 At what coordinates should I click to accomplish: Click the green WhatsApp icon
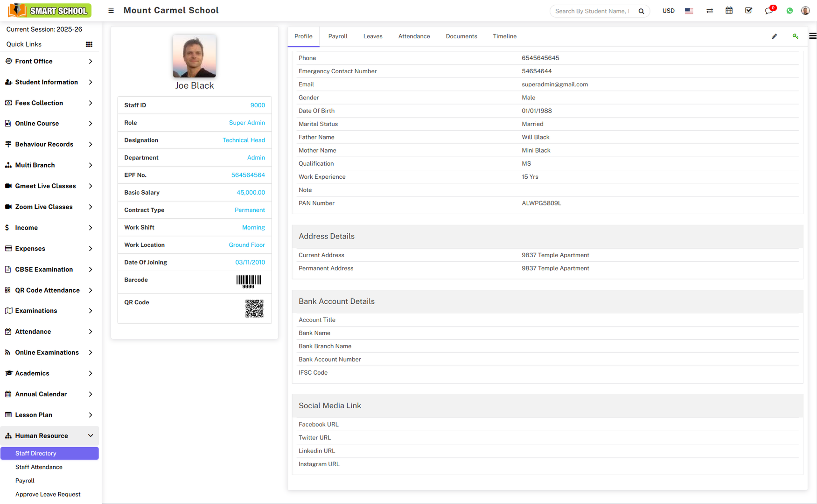[789, 11]
